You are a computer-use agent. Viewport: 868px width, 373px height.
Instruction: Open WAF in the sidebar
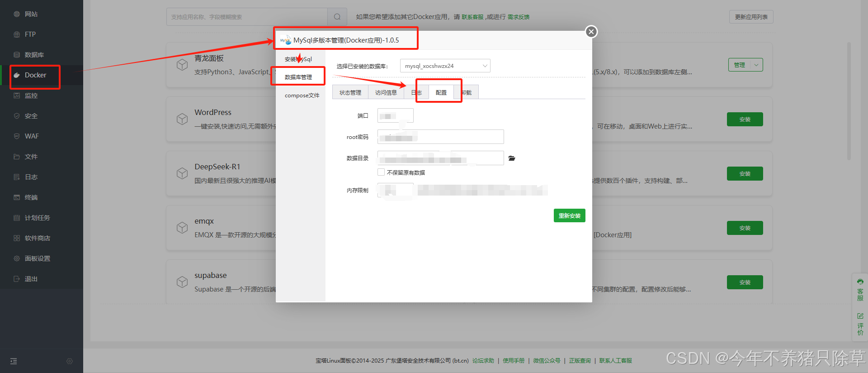[32, 136]
